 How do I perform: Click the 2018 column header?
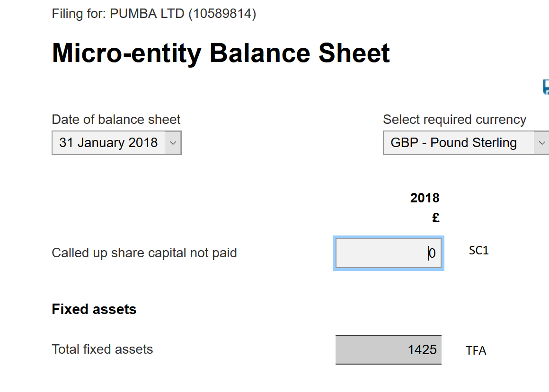click(425, 198)
